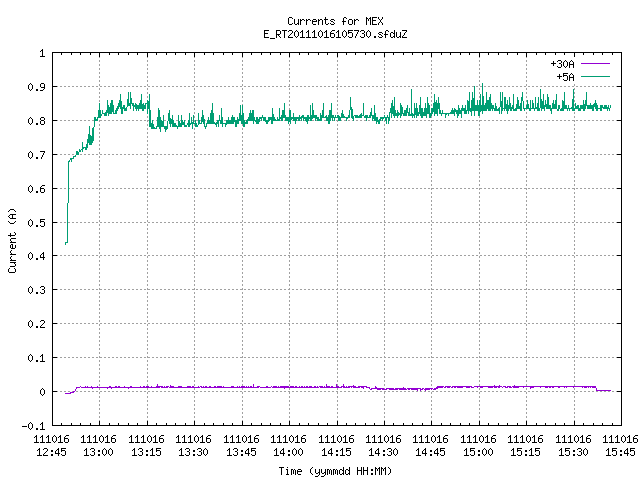This screenshot has width=640, height=480.
Task: Pick the purple legend line sample for +30A
Action: pyautogui.click(x=595, y=64)
